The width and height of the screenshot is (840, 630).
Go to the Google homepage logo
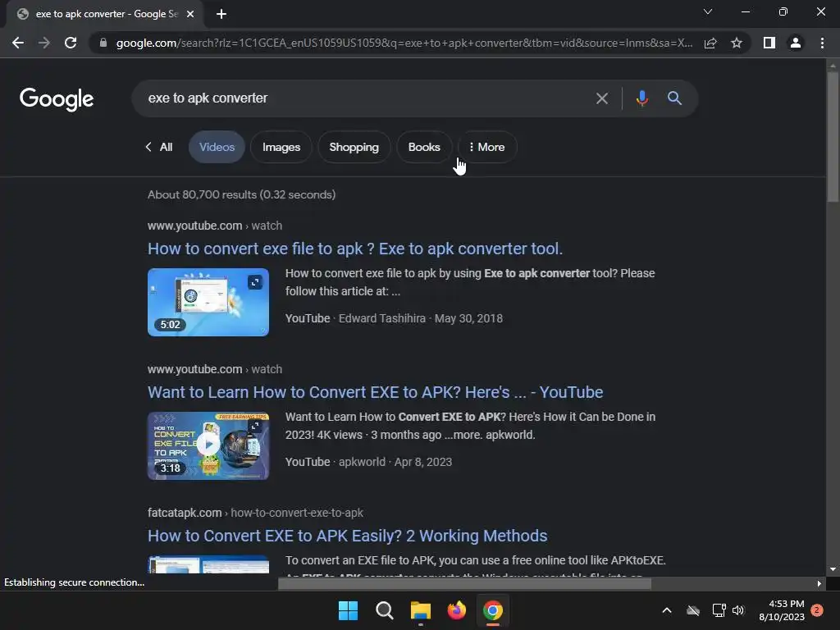pyautogui.click(x=57, y=99)
